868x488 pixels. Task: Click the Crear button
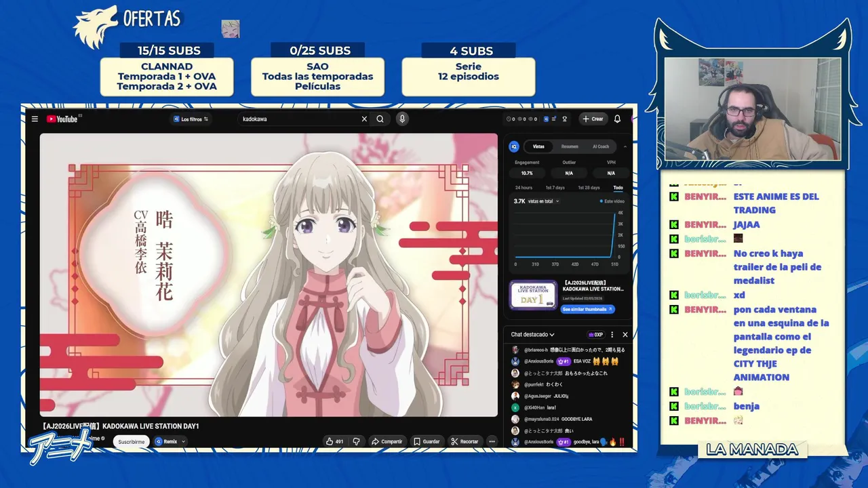pyautogui.click(x=593, y=119)
